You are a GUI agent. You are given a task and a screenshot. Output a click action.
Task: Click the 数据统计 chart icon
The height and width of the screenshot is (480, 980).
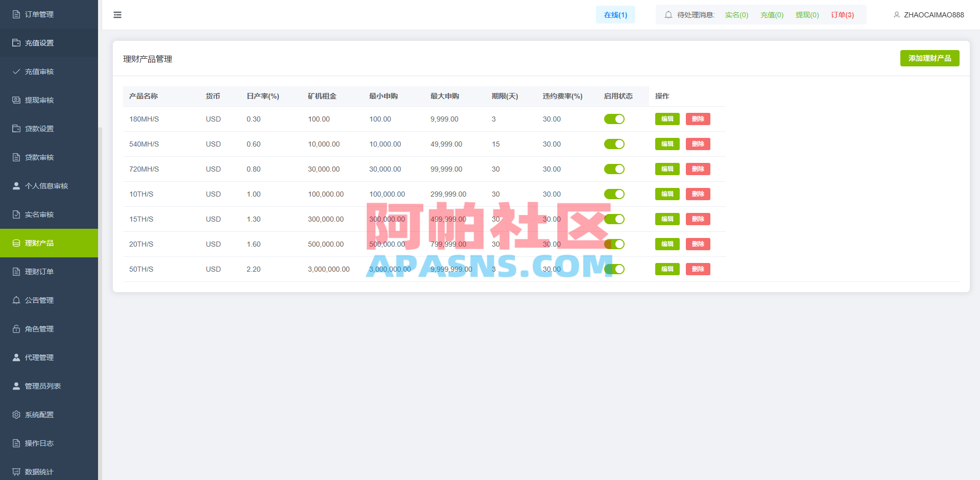point(16,472)
